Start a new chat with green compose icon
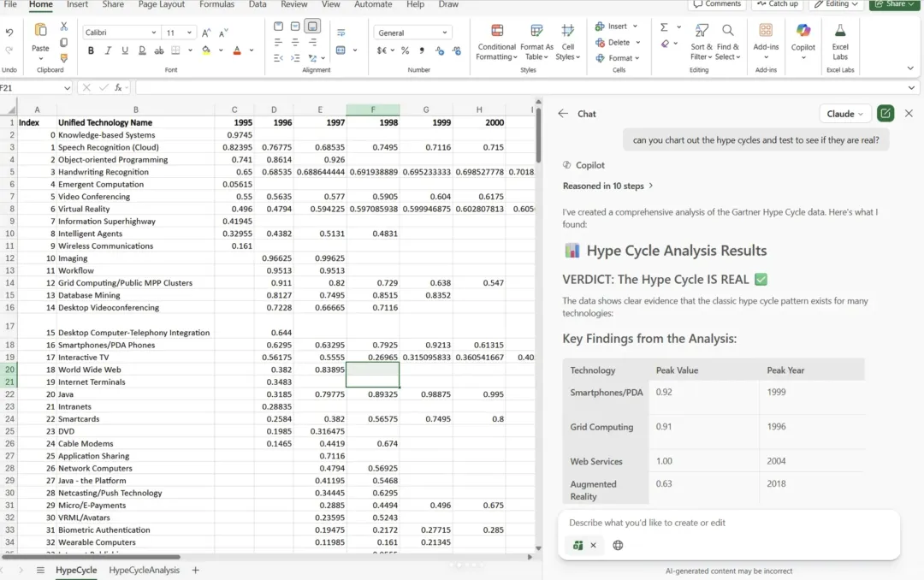The width and height of the screenshot is (924, 580). [x=885, y=113]
